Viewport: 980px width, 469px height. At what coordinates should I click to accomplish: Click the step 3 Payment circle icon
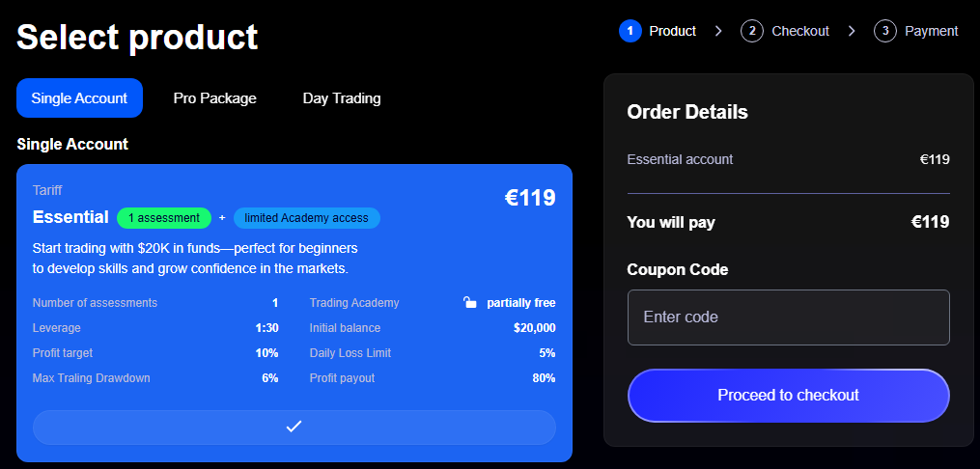[884, 31]
